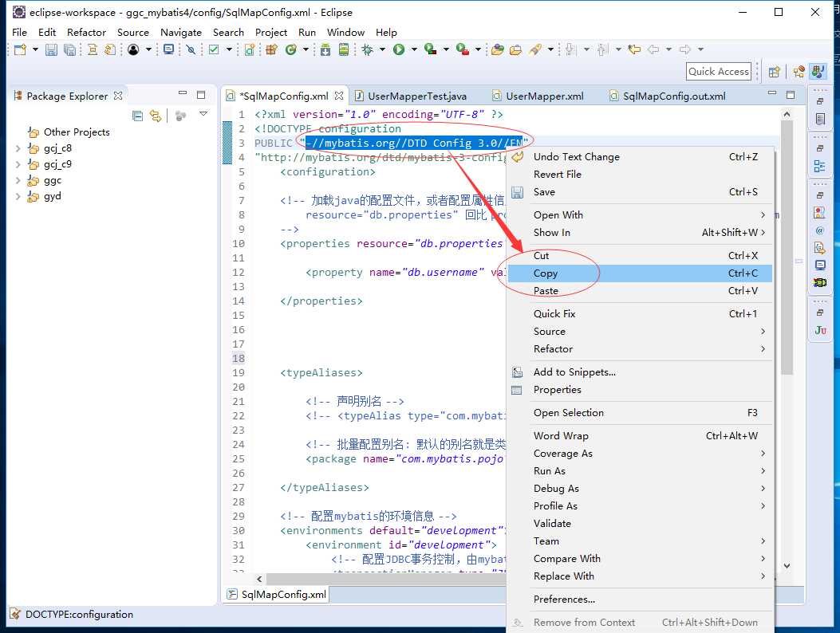Click the horizontal scrollbar left arrow
The width and height of the screenshot is (840, 633).
[259, 579]
